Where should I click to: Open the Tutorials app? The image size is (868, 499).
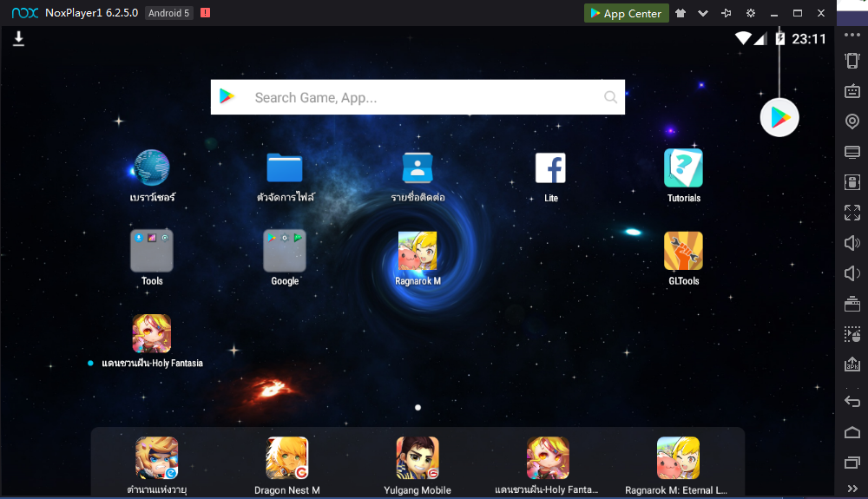[x=684, y=167]
